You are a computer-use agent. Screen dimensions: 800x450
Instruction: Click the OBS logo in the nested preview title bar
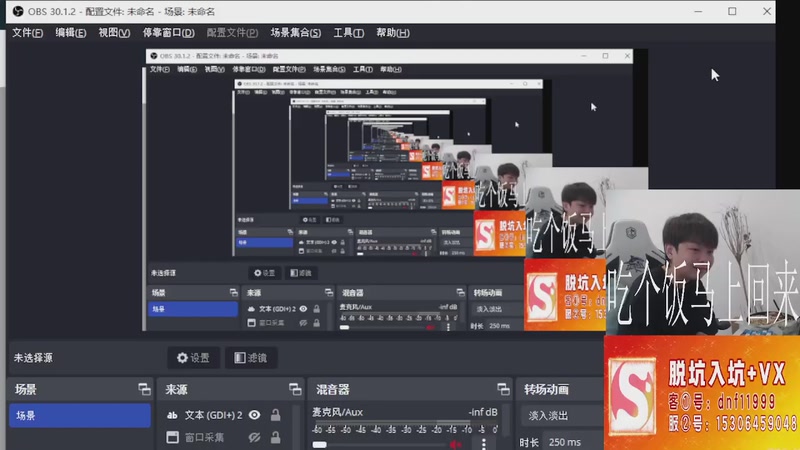154,56
